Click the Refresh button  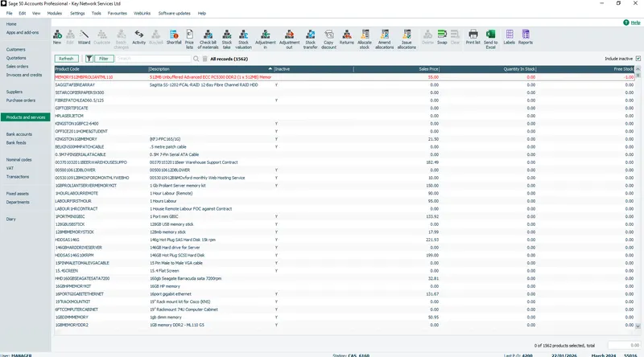[x=66, y=59]
